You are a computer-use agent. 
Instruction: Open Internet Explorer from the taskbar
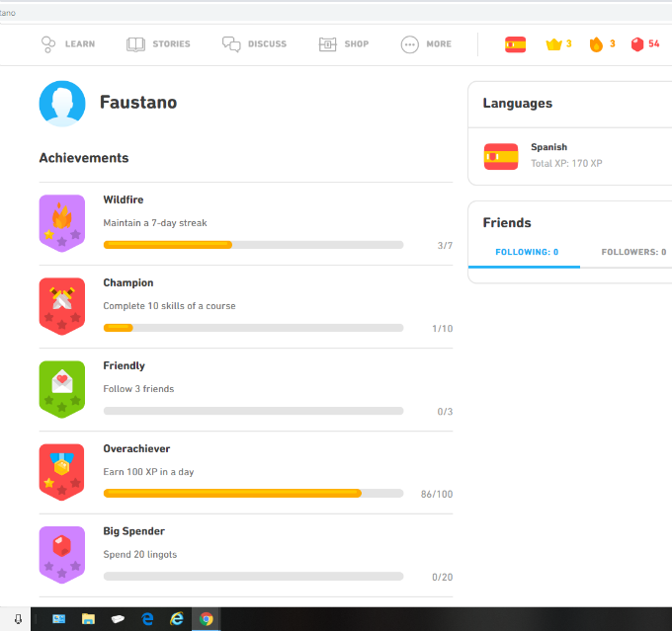tap(177, 619)
